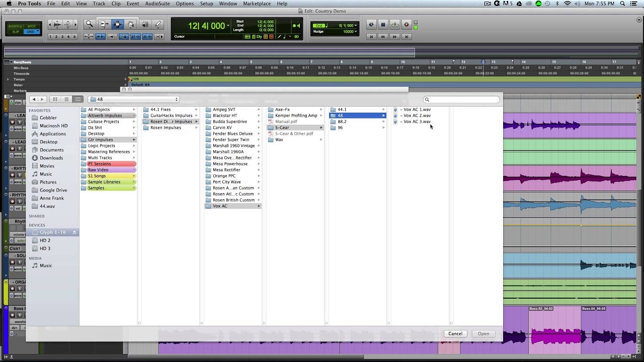Go back in the file browser
Image resolution: width=644 pixels, height=362 pixels.
(x=34, y=100)
